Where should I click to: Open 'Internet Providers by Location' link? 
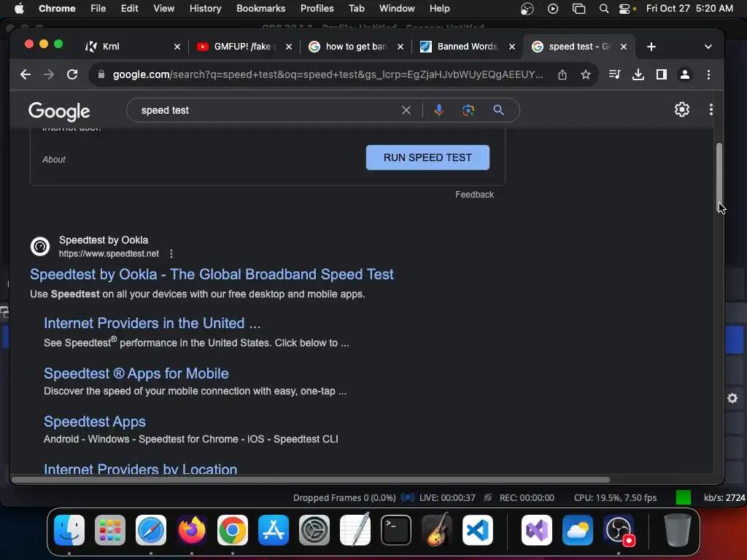(141, 469)
